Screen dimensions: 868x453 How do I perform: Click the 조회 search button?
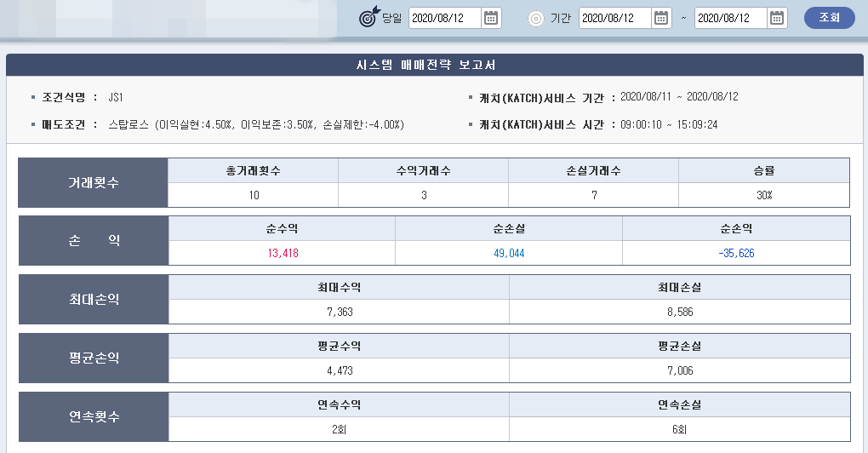click(x=829, y=18)
